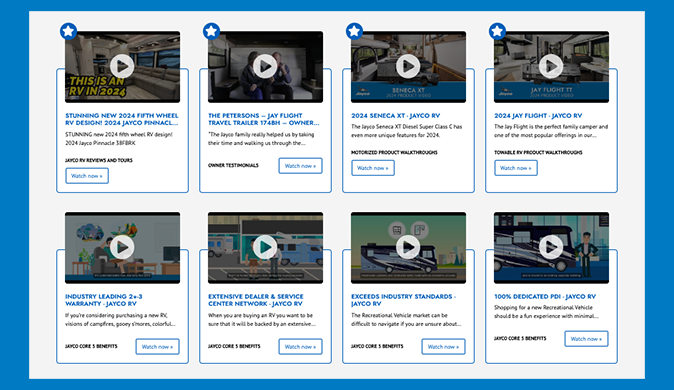This screenshot has height=390, width=674.
Task: Click Watch now next to Owner Testimonials
Action: [300, 166]
